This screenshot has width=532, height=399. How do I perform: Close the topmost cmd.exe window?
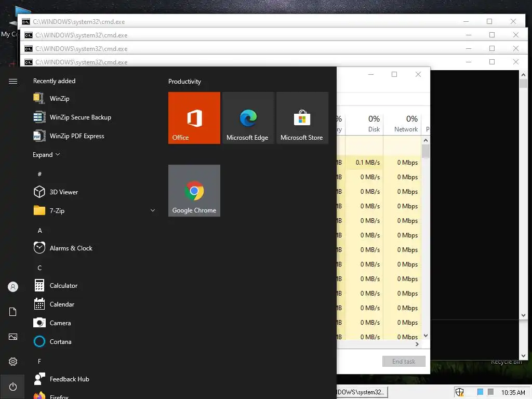tap(513, 21)
